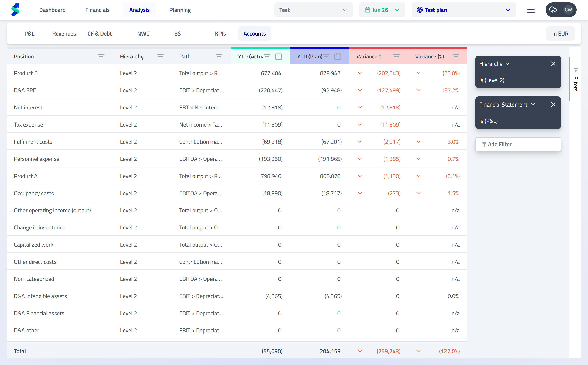The image size is (588, 365).
Task: Open the Jun 26 date selector
Action: pos(382,10)
